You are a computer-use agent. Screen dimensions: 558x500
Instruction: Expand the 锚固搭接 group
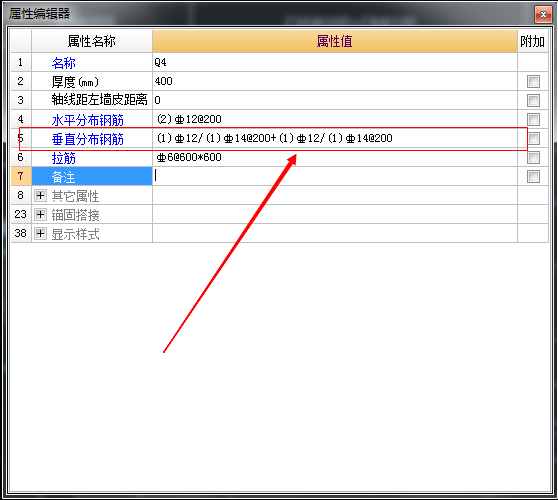click(40, 214)
